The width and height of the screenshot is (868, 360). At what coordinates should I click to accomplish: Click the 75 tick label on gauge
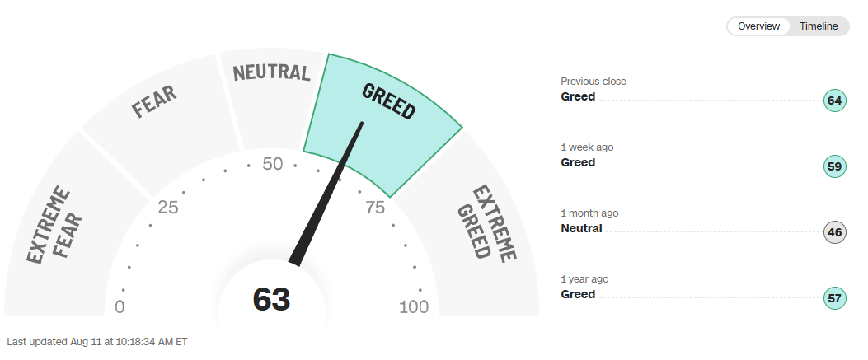[x=375, y=208]
